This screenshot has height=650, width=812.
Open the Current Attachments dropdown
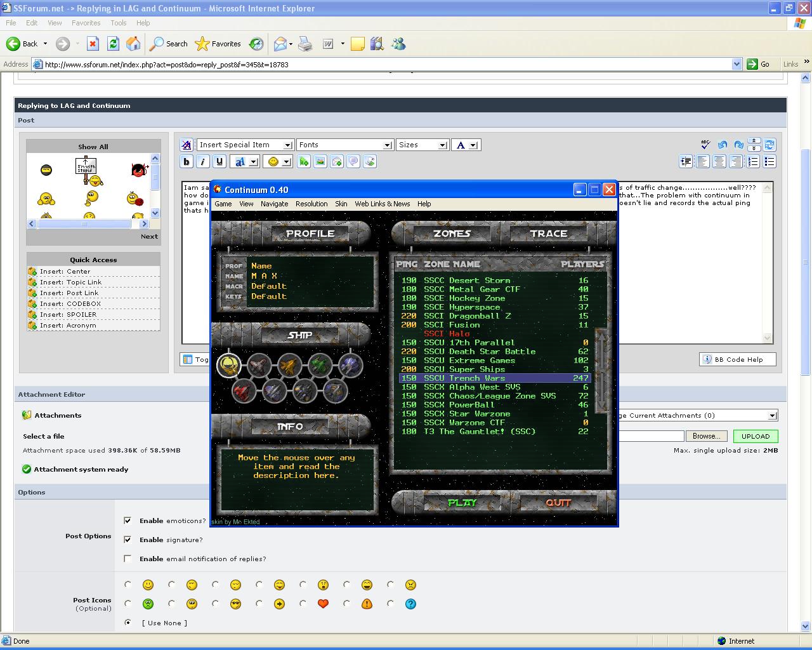point(697,415)
